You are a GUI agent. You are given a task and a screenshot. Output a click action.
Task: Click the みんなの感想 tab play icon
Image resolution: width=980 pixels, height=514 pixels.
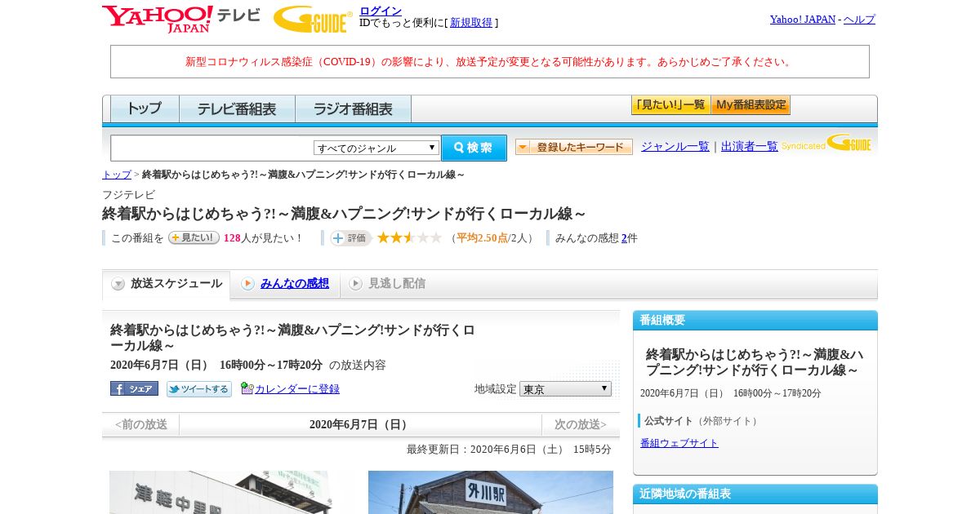(x=247, y=284)
